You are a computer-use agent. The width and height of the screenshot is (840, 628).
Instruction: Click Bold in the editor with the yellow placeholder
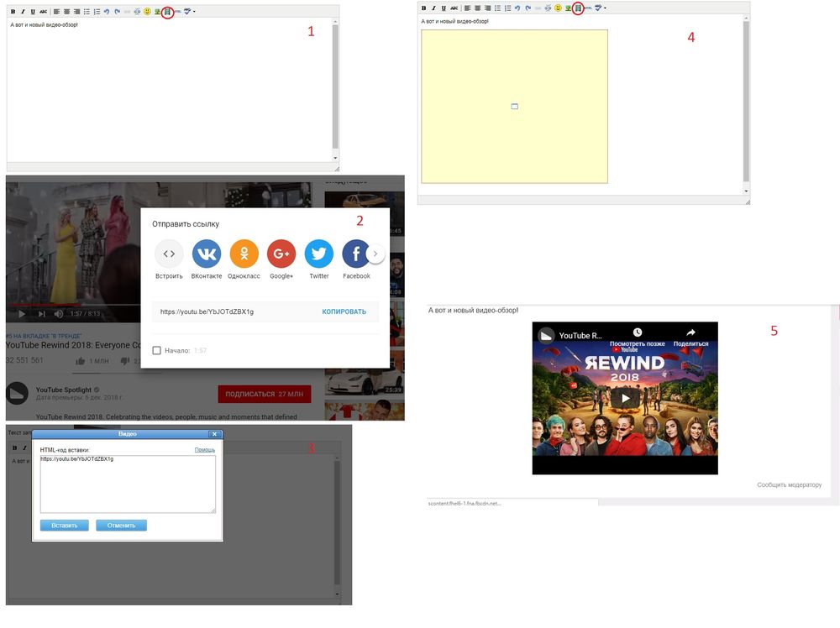point(423,8)
